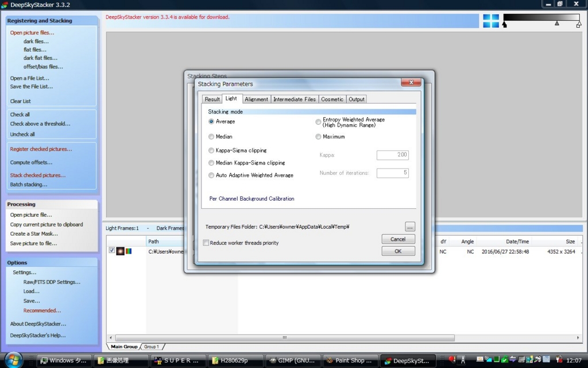Click offset/bias files link
This screenshot has height=368, width=588.
[x=43, y=67]
